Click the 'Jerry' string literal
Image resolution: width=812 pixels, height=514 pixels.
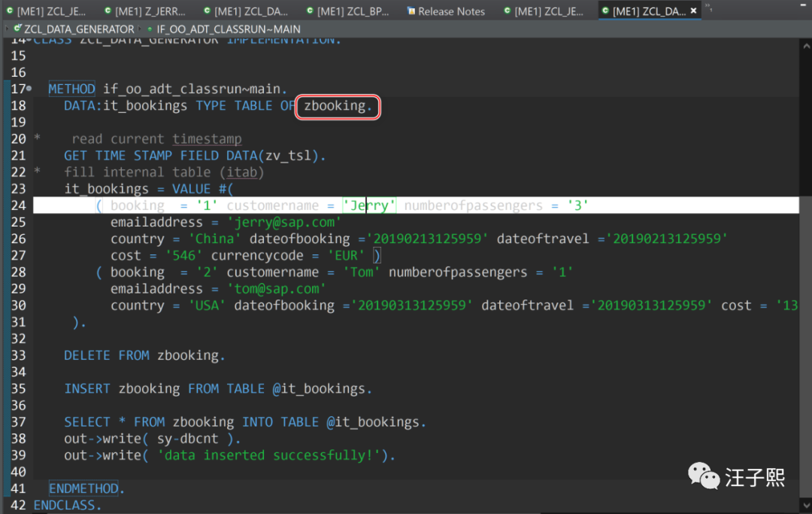click(x=369, y=205)
